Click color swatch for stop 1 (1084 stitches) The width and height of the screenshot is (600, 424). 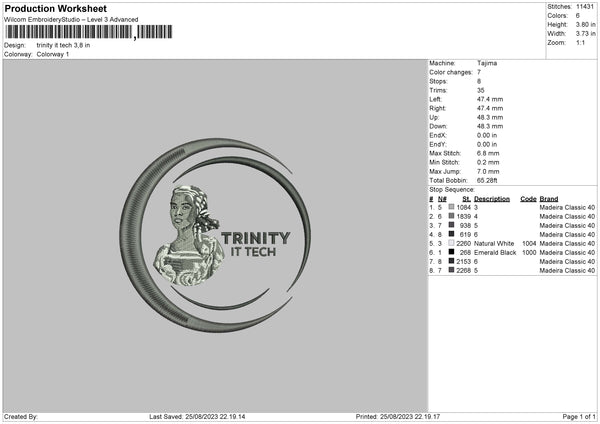tap(452, 207)
